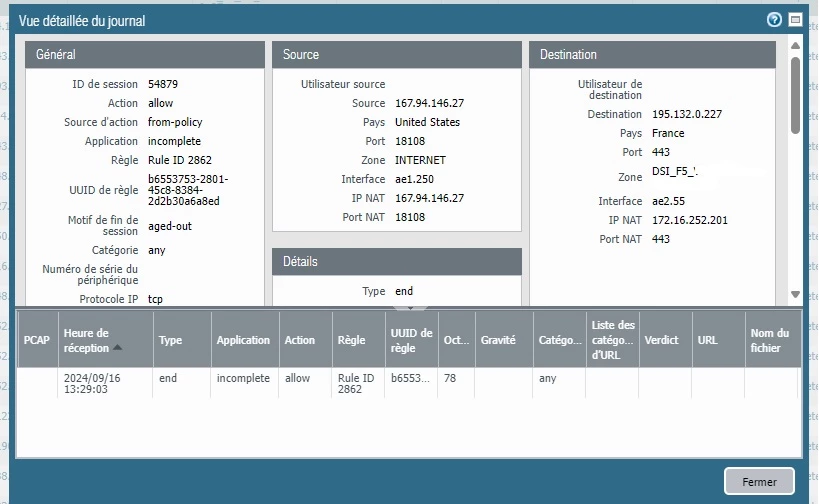Click the Général panel header

click(145, 54)
